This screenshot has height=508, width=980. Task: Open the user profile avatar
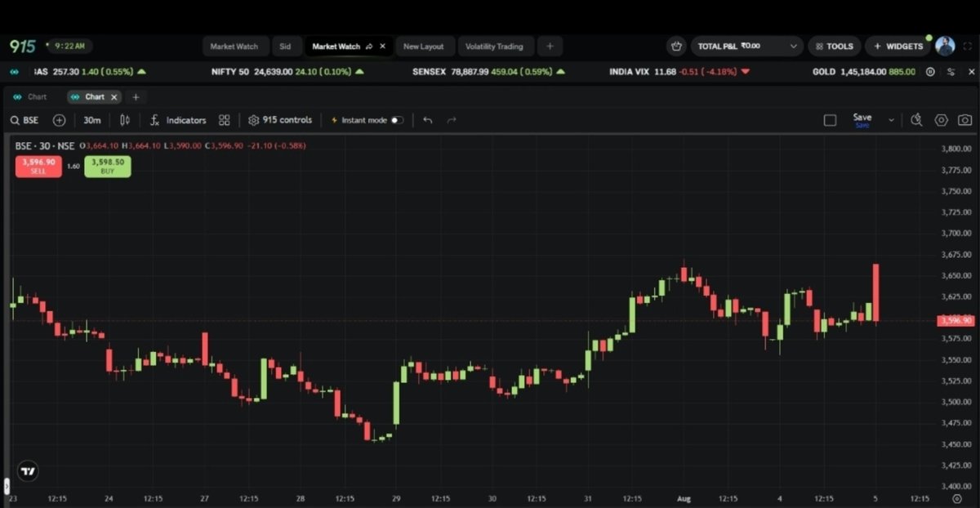point(945,46)
